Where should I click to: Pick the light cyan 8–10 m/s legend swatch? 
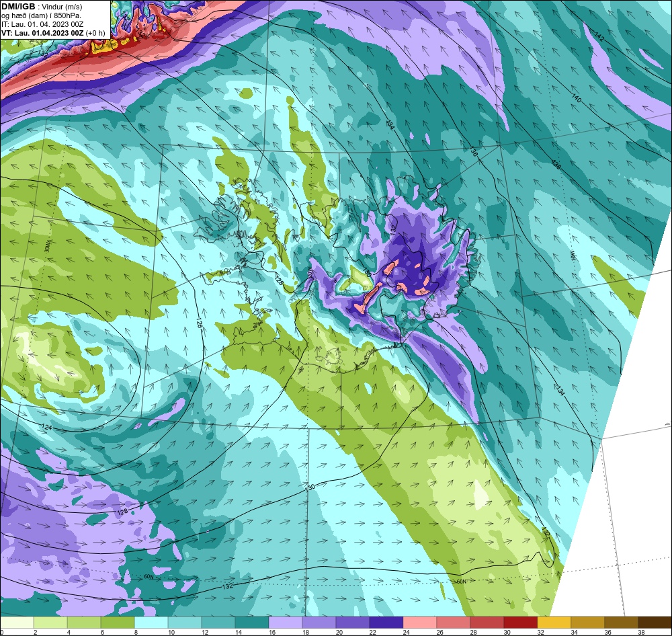pyautogui.click(x=151, y=622)
